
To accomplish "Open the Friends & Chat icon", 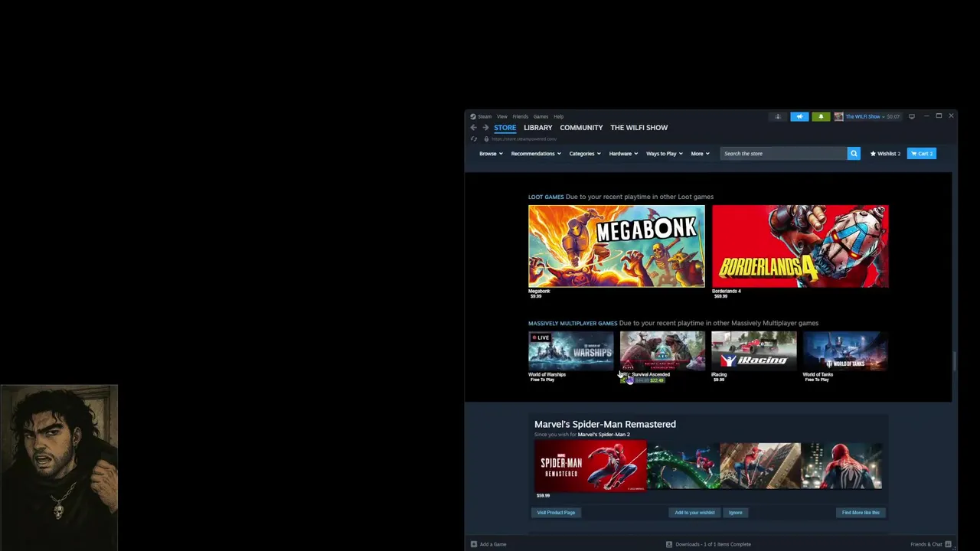I will [x=948, y=544].
